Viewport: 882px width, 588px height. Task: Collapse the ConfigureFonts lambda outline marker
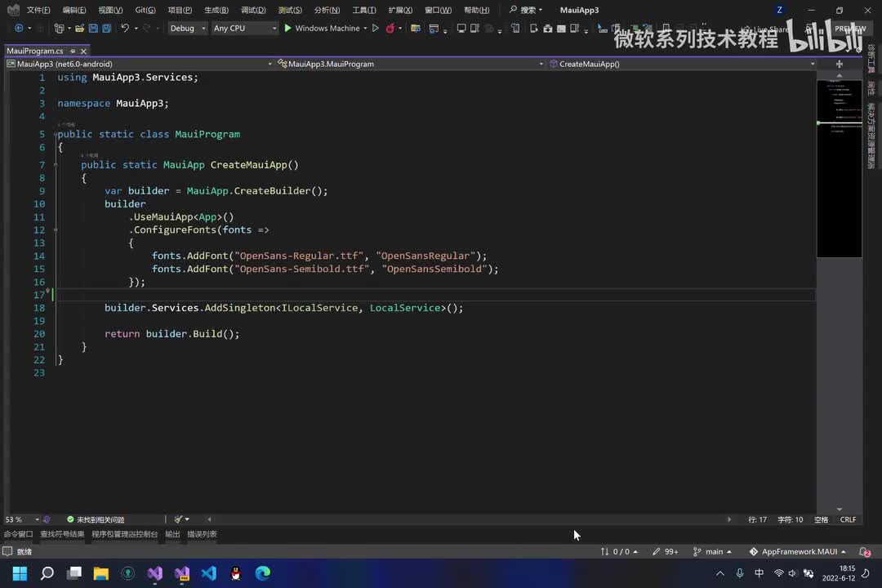pyautogui.click(x=56, y=229)
